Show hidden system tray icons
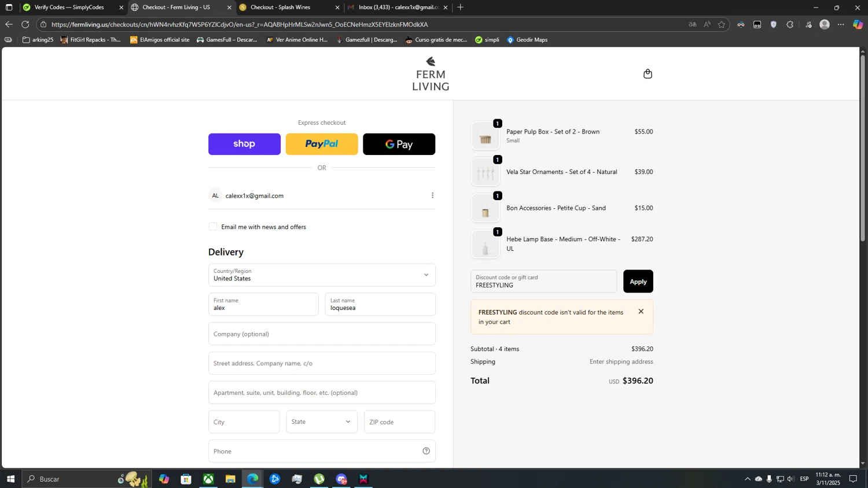The height and width of the screenshot is (488, 868). [x=747, y=479]
